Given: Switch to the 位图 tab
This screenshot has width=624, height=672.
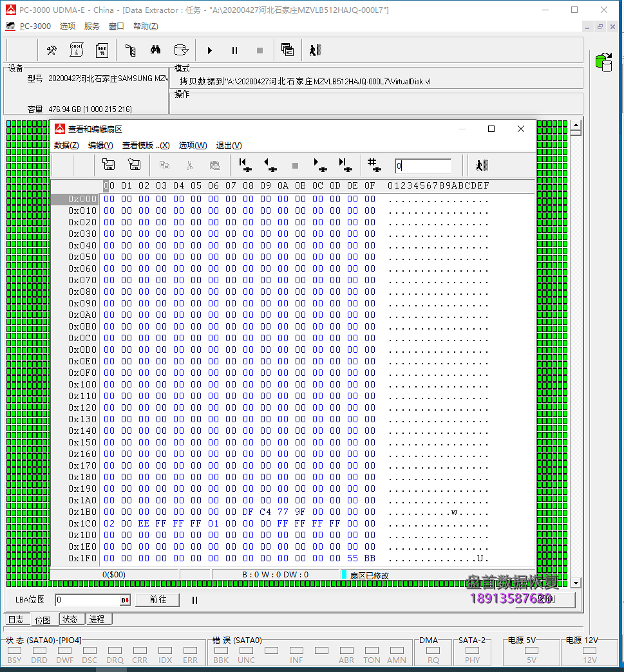Looking at the screenshot, I should [x=43, y=620].
